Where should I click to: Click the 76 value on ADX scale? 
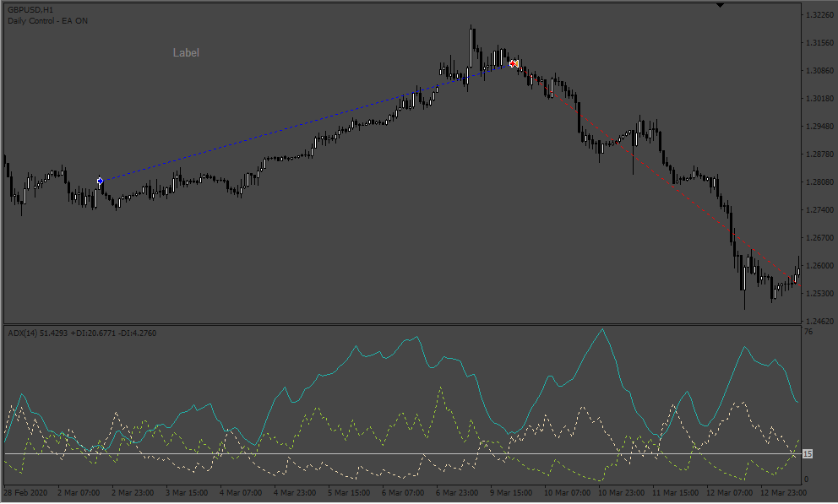808,332
